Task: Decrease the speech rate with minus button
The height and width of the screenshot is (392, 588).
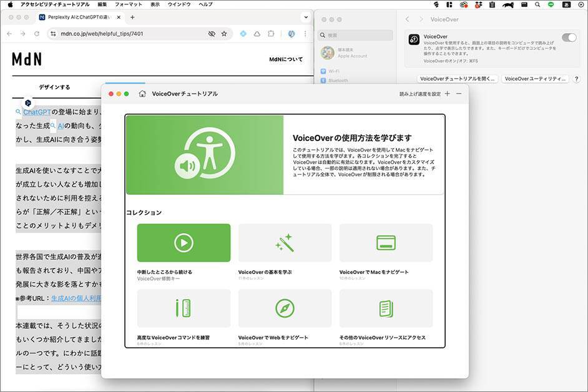Action: coord(459,94)
